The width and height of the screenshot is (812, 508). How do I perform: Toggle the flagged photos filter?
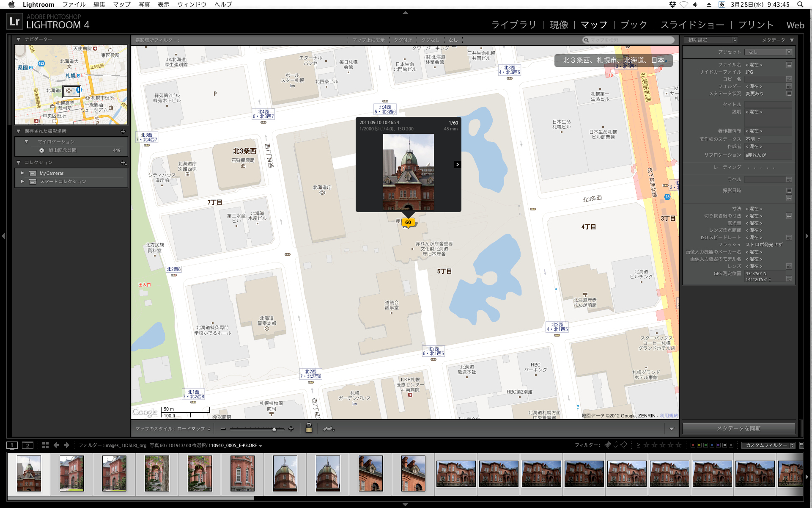608,445
